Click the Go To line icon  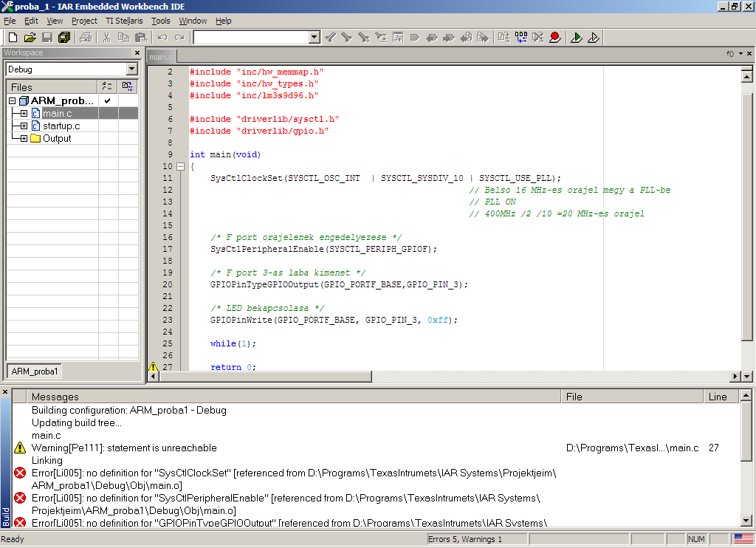click(x=398, y=37)
